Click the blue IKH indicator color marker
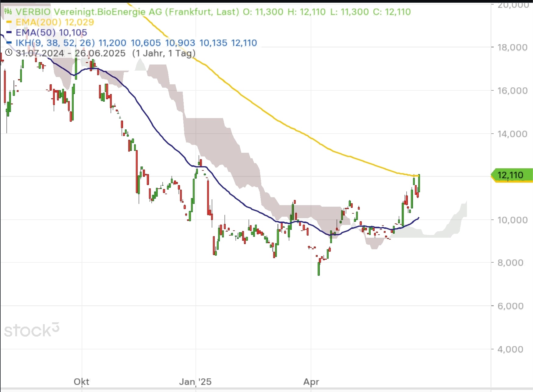This screenshot has width=533, height=392. pyautogui.click(x=9, y=43)
